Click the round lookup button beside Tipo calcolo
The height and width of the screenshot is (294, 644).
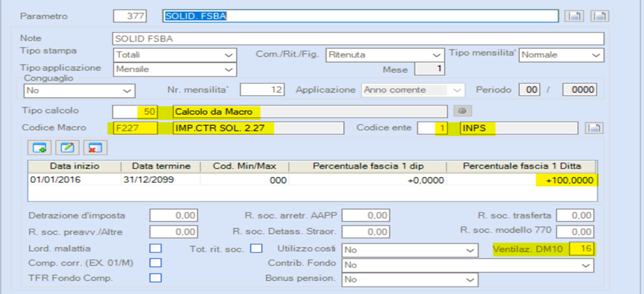tap(463, 111)
